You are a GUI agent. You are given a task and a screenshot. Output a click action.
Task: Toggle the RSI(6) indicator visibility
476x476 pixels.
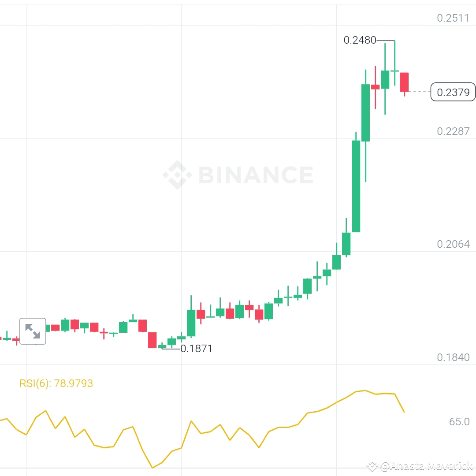56,383
